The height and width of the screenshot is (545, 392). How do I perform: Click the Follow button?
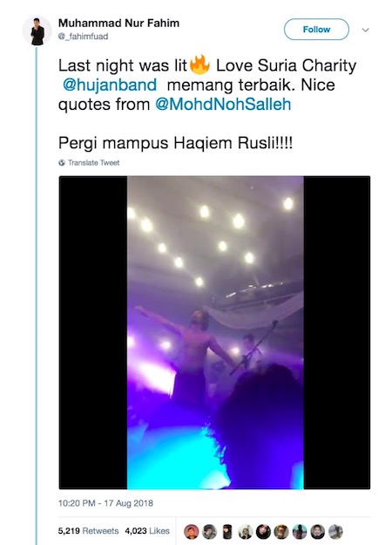point(316,30)
